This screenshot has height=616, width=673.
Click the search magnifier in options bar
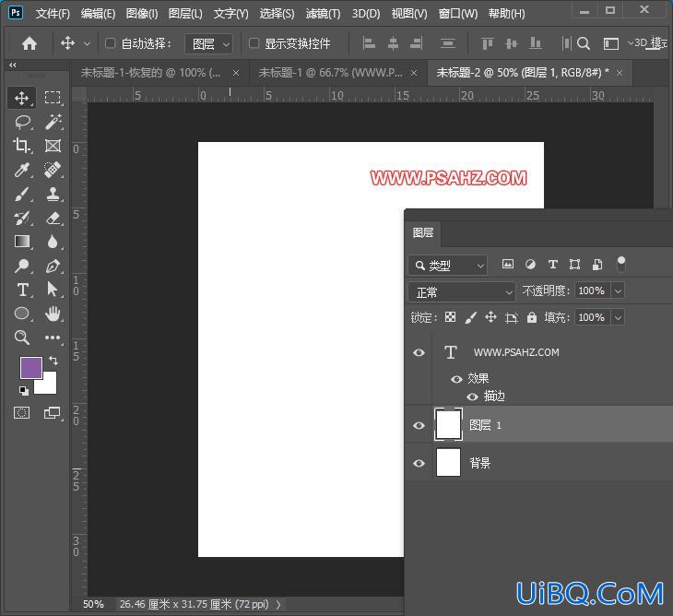pyautogui.click(x=584, y=43)
